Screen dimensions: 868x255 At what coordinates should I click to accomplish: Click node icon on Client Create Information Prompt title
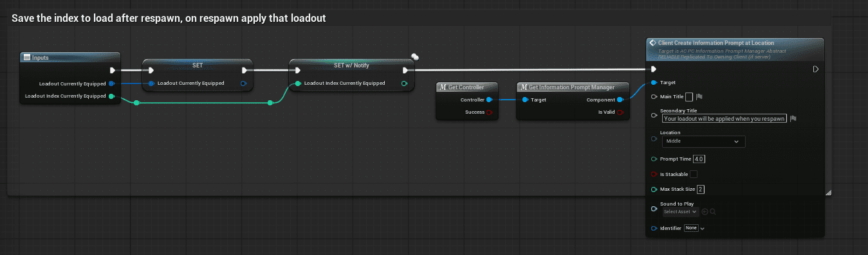point(652,42)
